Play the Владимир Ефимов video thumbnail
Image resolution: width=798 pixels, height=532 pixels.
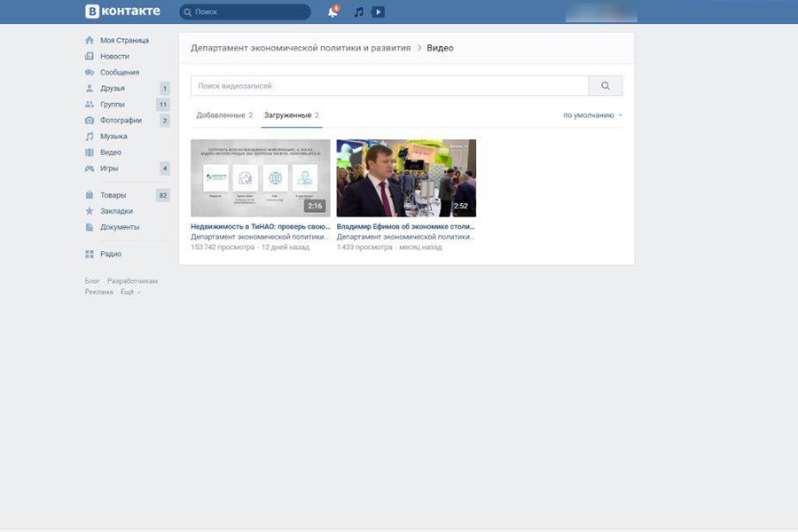pyautogui.click(x=406, y=177)
